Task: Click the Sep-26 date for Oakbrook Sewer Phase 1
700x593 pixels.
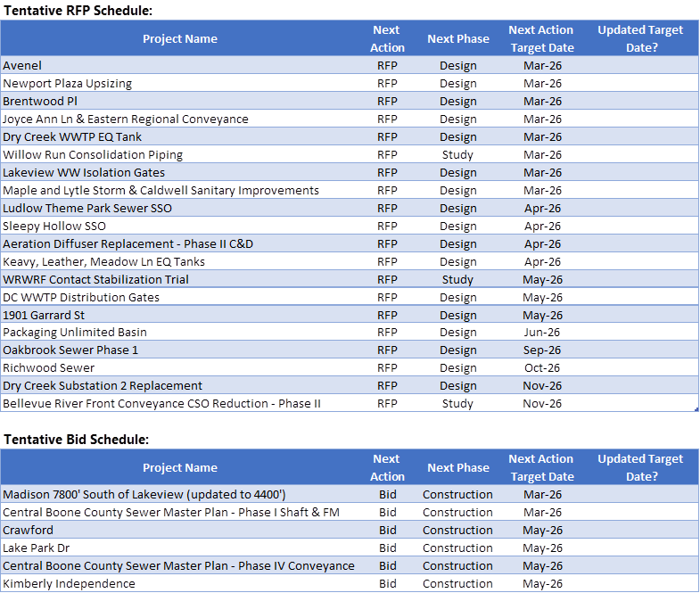Action: 542,350
